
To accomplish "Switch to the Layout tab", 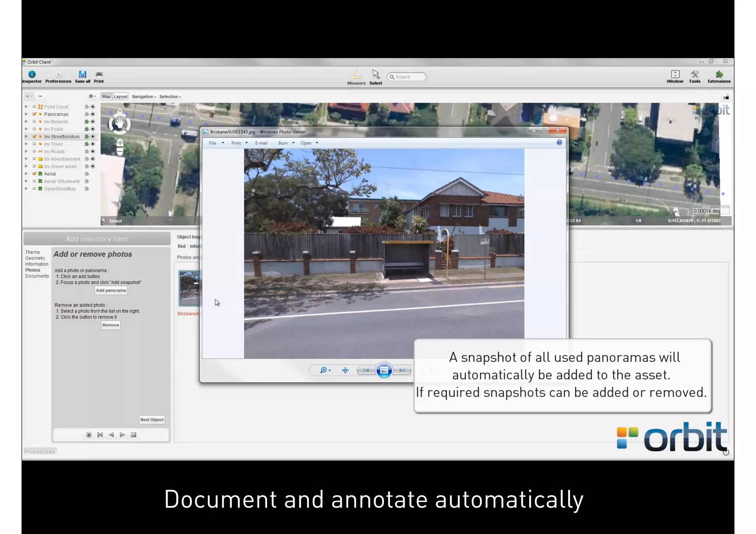I will pyautogui.click(x=120, y=97).
